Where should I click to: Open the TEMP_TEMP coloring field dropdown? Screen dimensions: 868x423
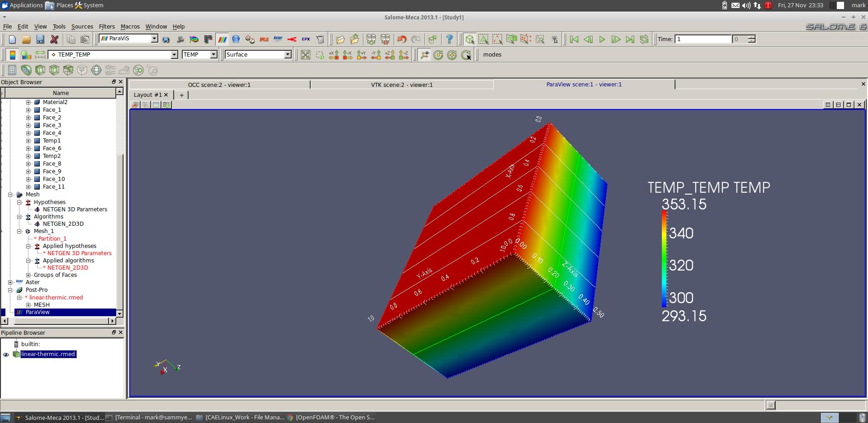click(x=174, y=55)
